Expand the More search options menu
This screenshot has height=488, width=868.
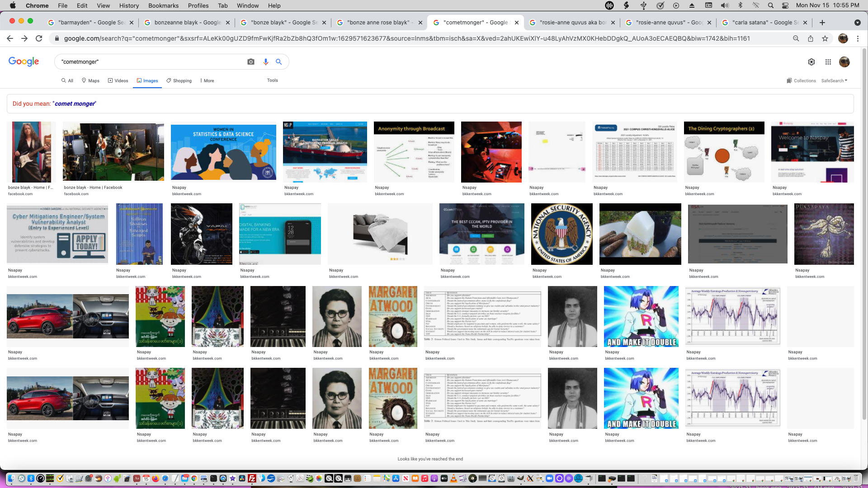207,81
